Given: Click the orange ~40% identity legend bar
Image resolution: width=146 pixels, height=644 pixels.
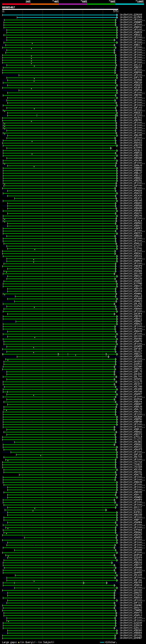Looking at the screenshot, I should click(x=45, y=4).
